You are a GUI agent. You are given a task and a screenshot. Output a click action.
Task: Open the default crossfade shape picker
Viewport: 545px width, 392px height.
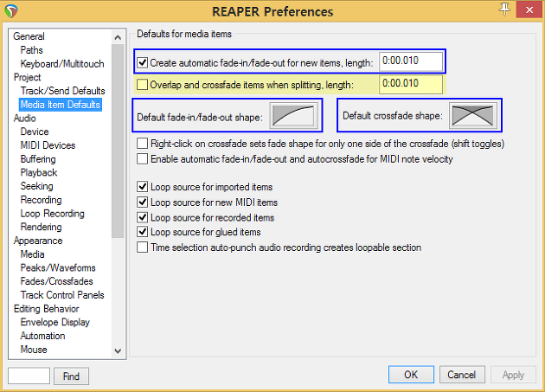point(473,116)
